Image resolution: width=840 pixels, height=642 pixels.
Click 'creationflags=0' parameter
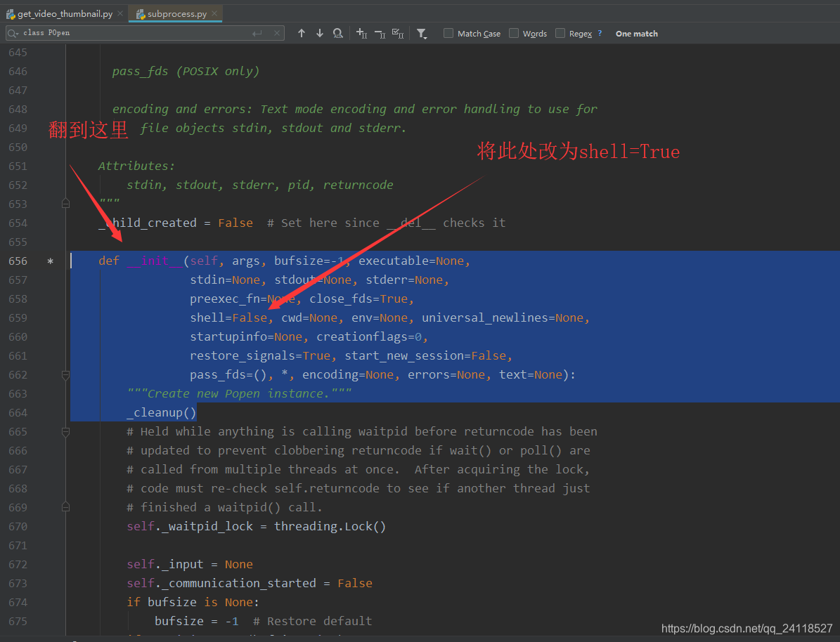[x=369, y=336]
